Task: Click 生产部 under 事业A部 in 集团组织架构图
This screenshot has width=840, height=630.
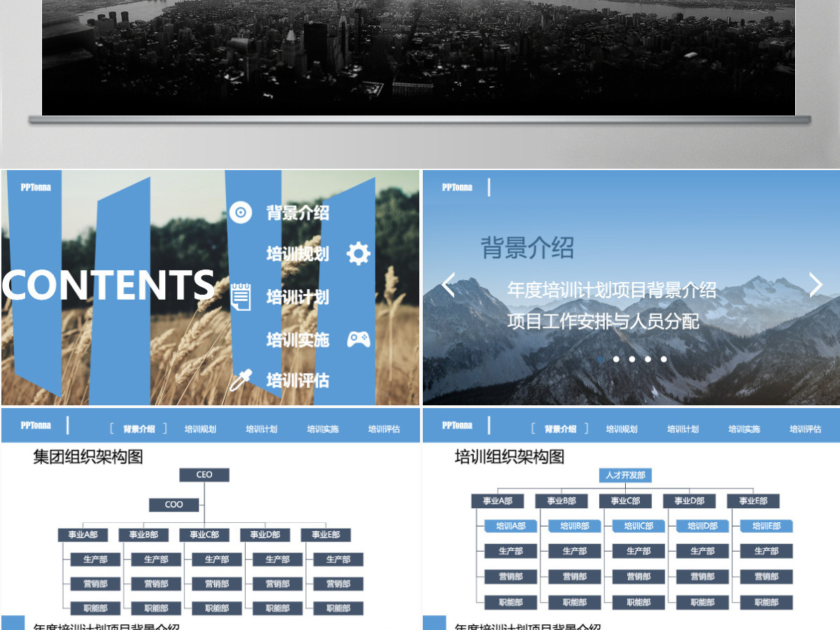Action: [x=95, y=560]
